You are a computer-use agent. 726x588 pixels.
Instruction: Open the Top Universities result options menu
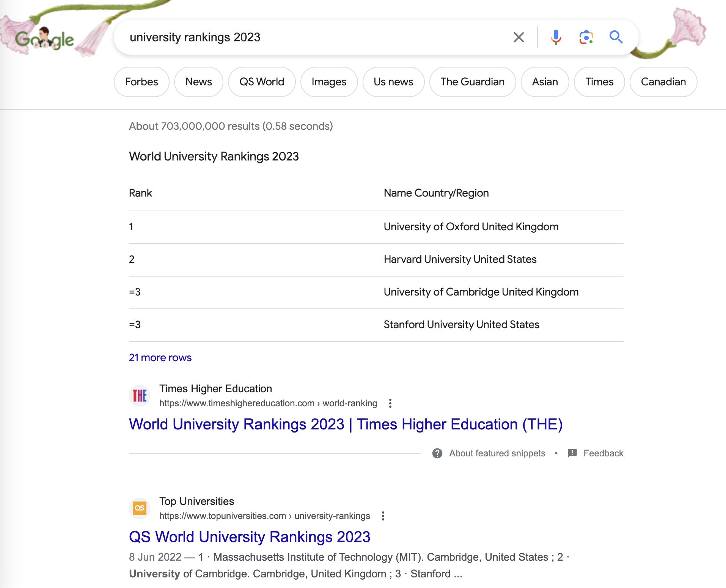(383, 516)
